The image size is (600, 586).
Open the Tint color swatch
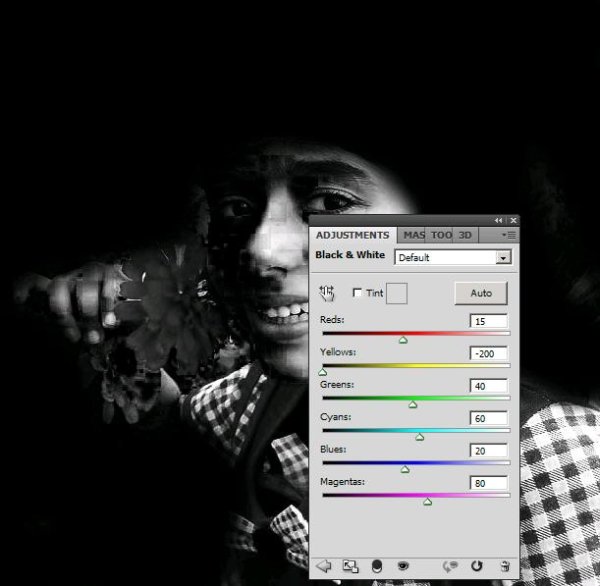[x=397, y=294]
